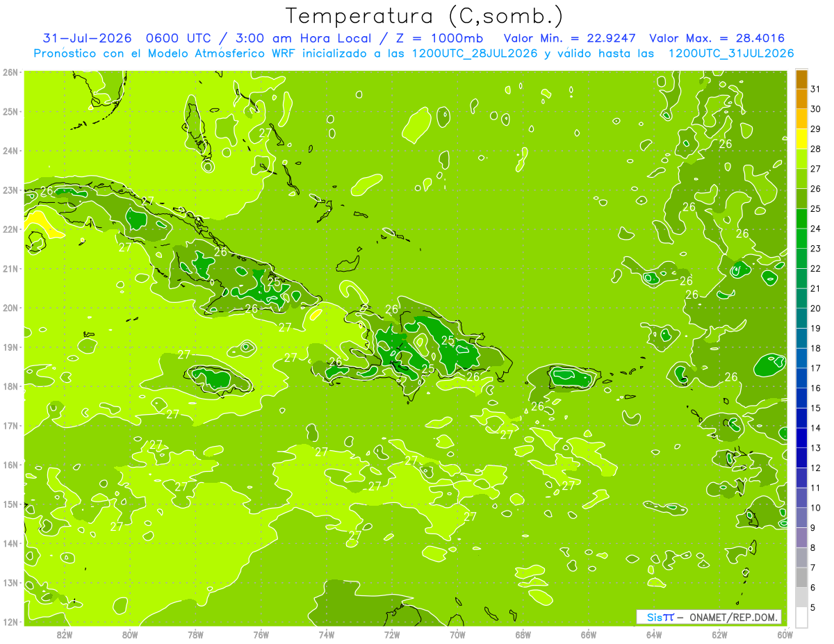Viewport: 834px width, 644px height.
Task: Click the '70W' longitude axis label
Action: [x=457, y=634]
